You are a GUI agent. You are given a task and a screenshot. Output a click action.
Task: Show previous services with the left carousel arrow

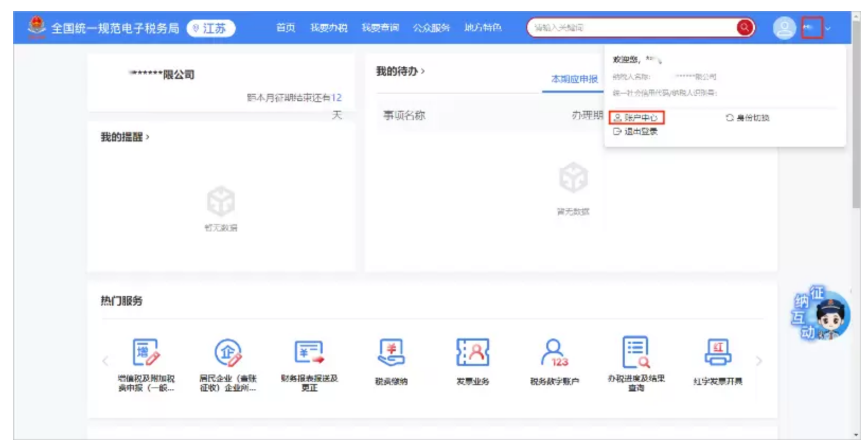point(105,361)
